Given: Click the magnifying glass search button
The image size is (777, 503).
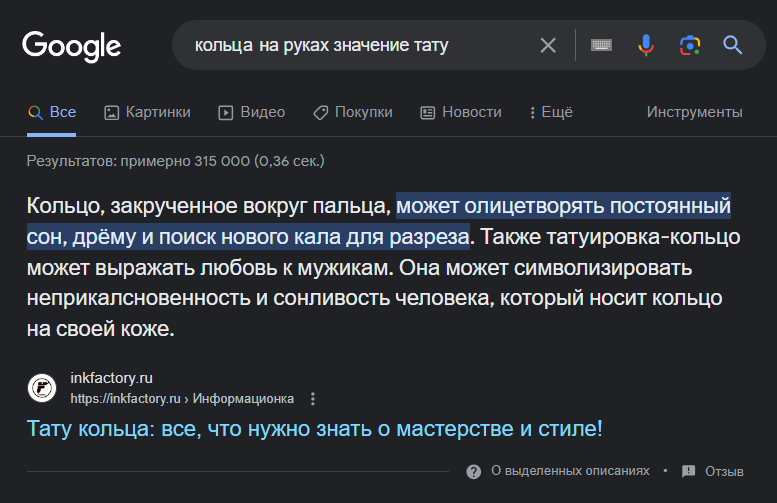Looking at the screenshot, I should (732, 45).
